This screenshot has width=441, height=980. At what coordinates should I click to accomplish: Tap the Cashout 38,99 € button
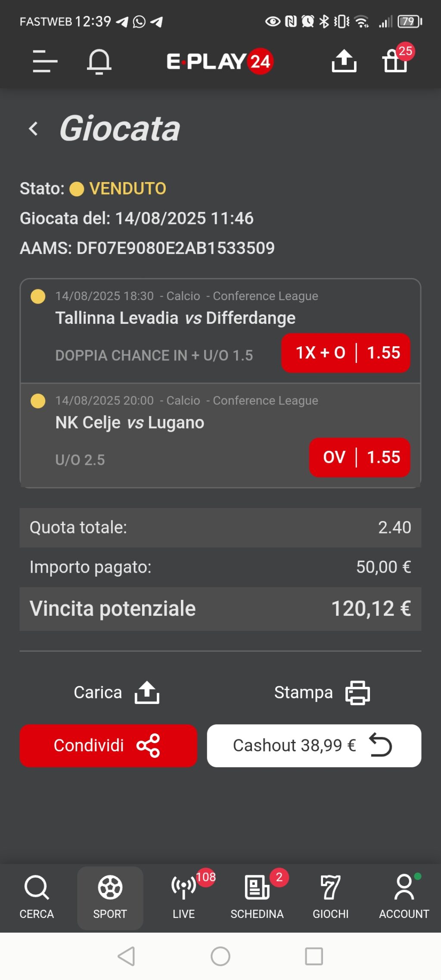click(314, 745)
